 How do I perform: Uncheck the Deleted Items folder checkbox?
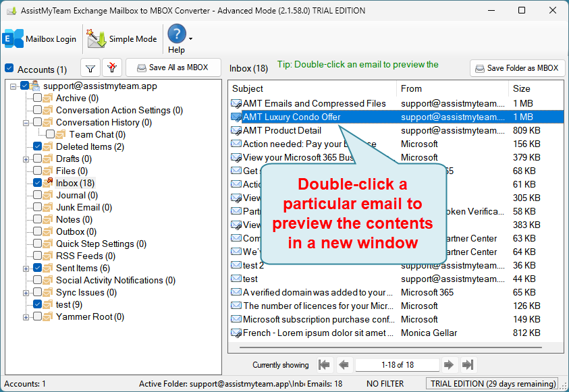point(38,146)
